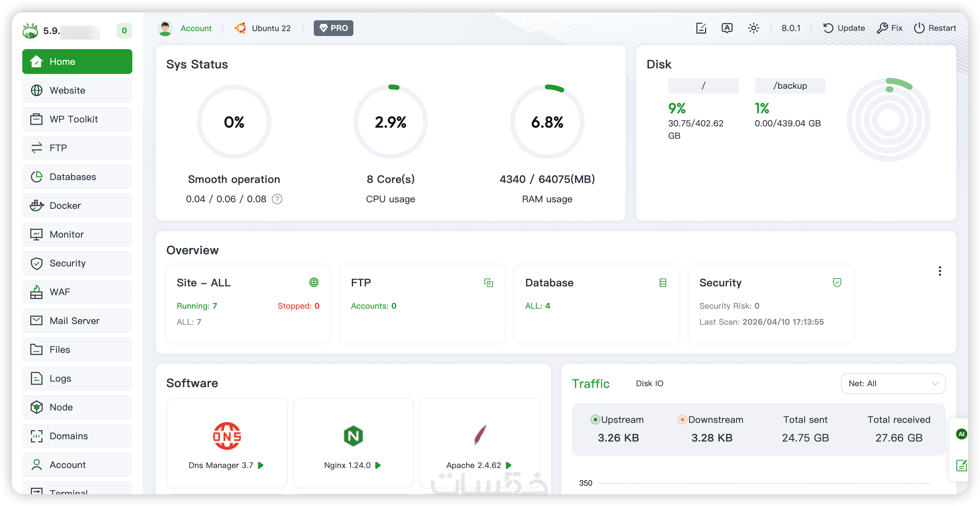Click the Update button in header

[x=844, y=28]
